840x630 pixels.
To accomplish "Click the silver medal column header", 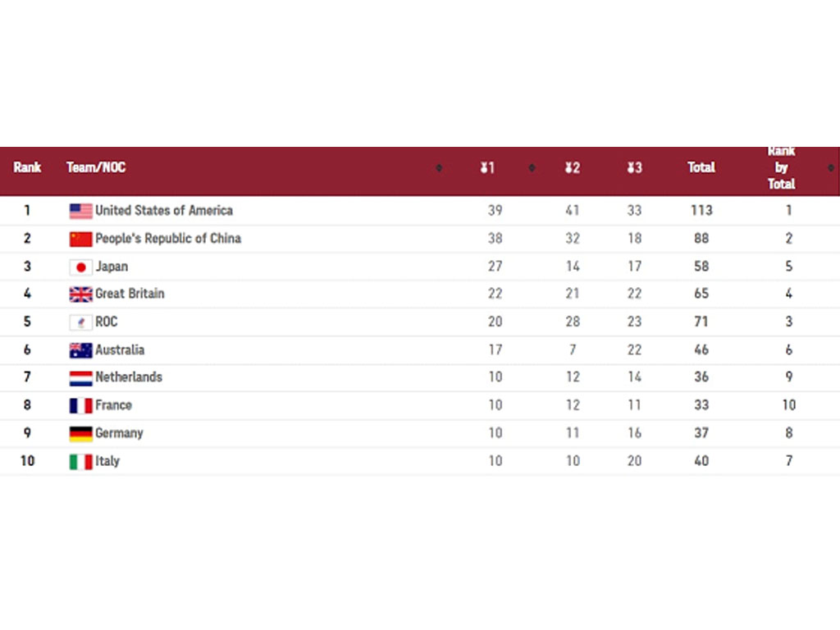I will click(572, 168).
